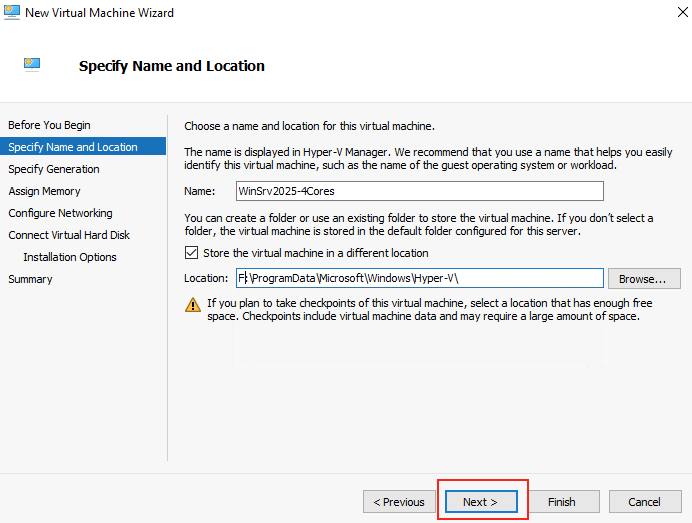The height and width of the screenshot is (523, 692).
Task: Go to the Specify Generation step
Action: [x=54, y=169]
